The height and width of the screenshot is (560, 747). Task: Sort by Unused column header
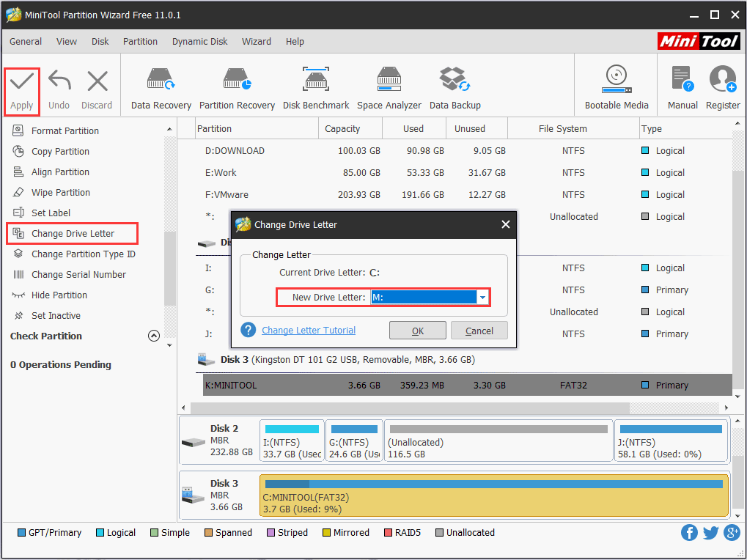pyautogui.click(x=477, y=128)
